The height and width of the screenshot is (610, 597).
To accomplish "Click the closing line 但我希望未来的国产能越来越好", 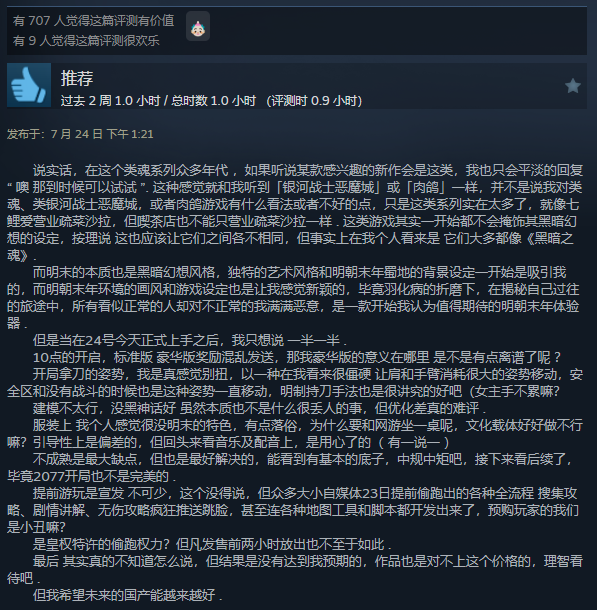I will pos(128,595).
